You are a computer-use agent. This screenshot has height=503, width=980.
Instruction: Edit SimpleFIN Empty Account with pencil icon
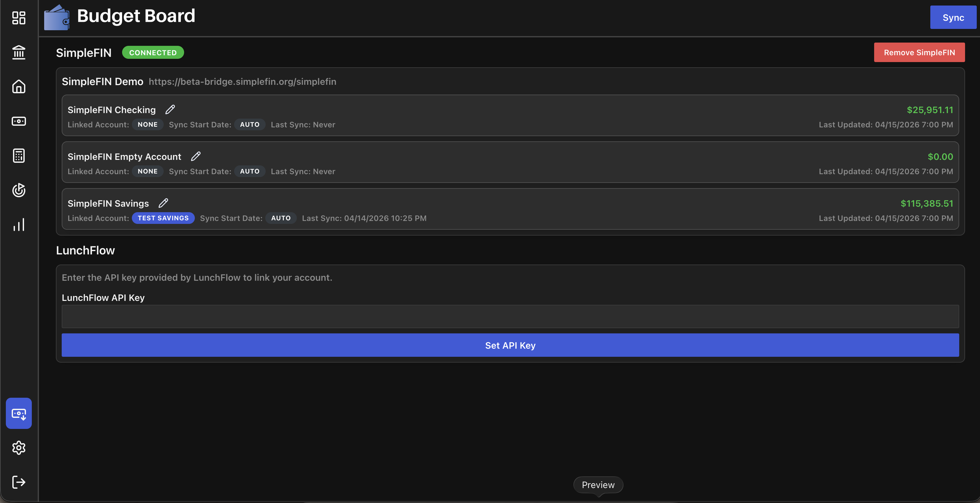coord(195,157)
